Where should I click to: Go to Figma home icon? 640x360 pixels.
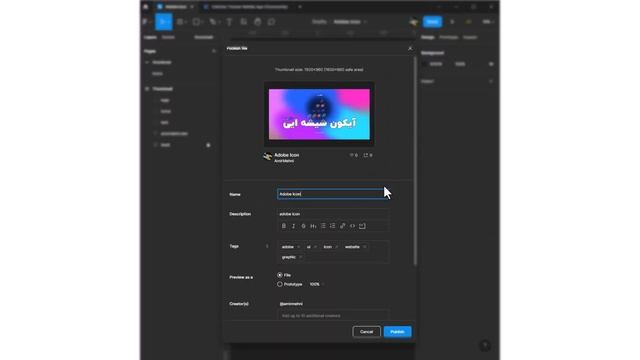146,7
